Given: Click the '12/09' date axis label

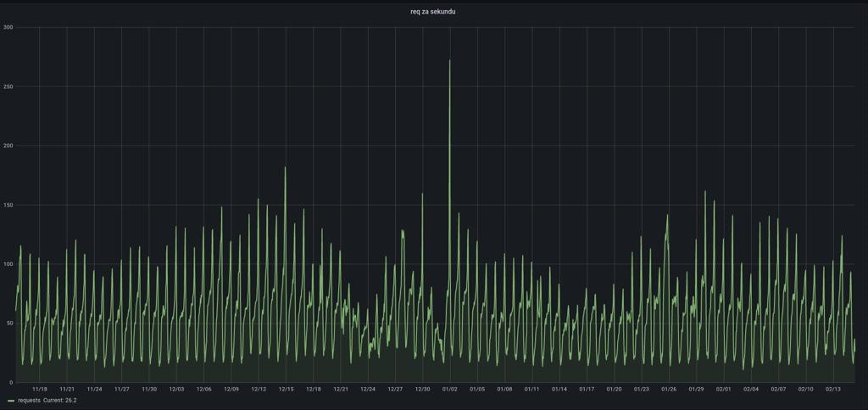Looking at the screenshot, I should tap(231, 389).
